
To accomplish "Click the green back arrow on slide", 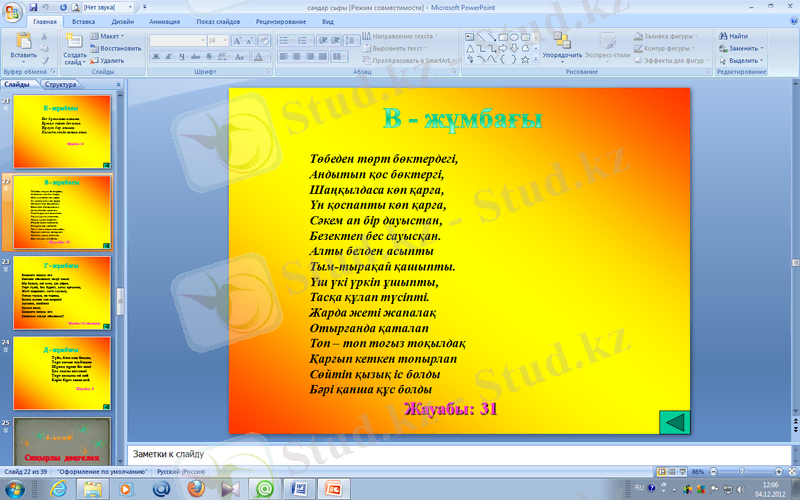I will (x=675, y=422).
